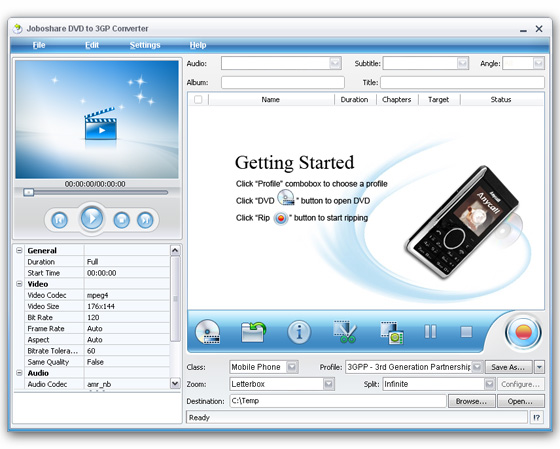Image resolution: width=560 pixels, height=449 pixels.
Task: Click the Browse... destination button
Action: coord(471,401)
